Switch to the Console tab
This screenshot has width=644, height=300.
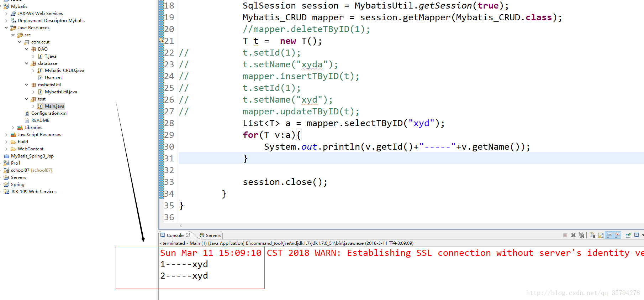tap(175, 236)
